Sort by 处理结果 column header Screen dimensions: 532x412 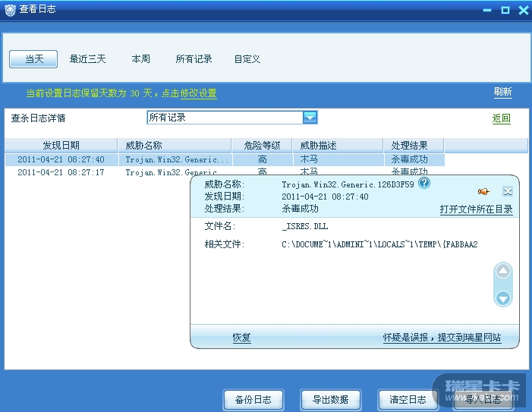pos(414,146)
